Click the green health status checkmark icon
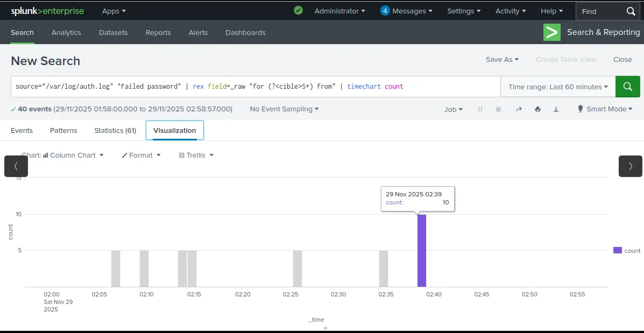The height and width of the screenshot is (333, 644). [298, 11]
